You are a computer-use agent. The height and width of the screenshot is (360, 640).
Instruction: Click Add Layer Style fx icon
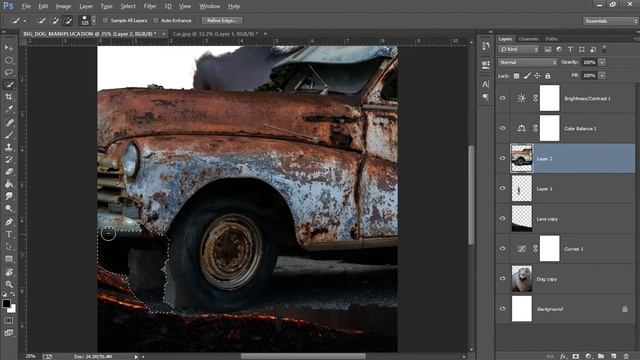tap(563, 356)
